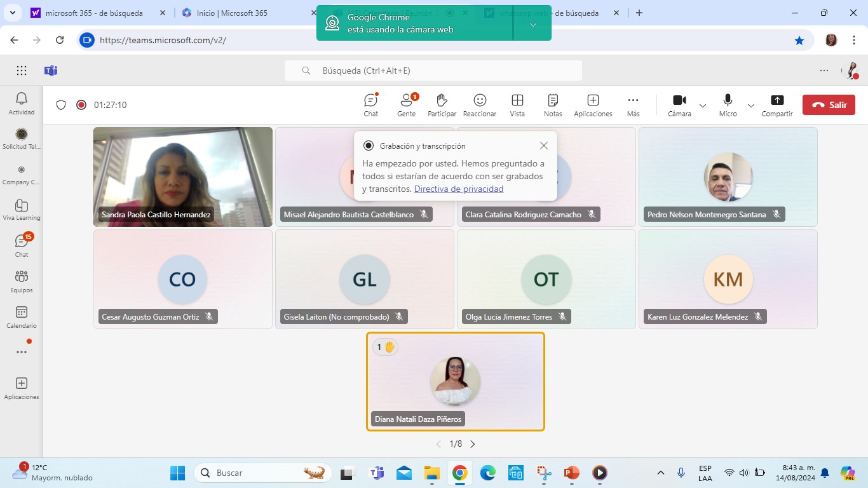Dismiss the Grabación y transcripción notification
Viewport: 868px width, 488px height.
pos(543,146)
